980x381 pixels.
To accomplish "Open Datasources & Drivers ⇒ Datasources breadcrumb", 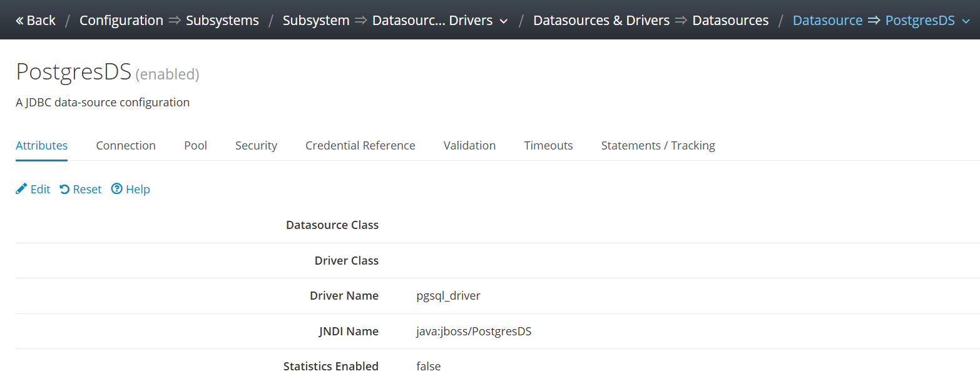I will (x=651, y=20).
